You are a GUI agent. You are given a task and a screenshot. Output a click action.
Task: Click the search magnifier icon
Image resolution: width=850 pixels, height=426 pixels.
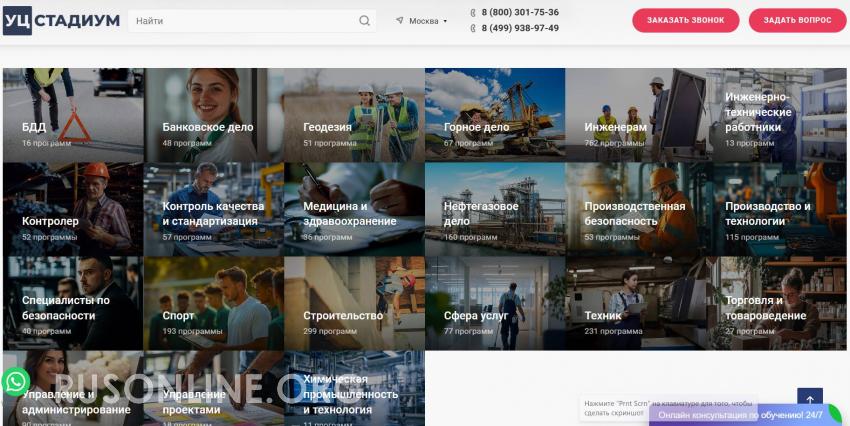pos(364,21)
